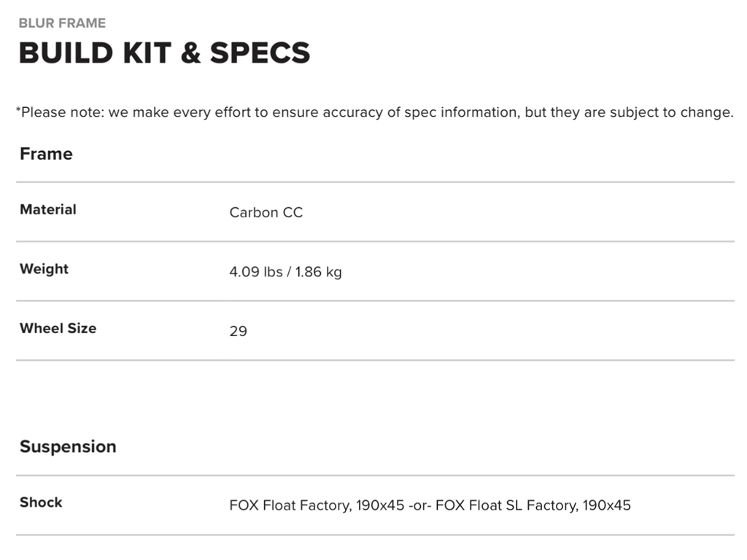Click the Wheel Size row label
Image resolution: width=747 pixels, height=560 pixels.
point(58,328)
